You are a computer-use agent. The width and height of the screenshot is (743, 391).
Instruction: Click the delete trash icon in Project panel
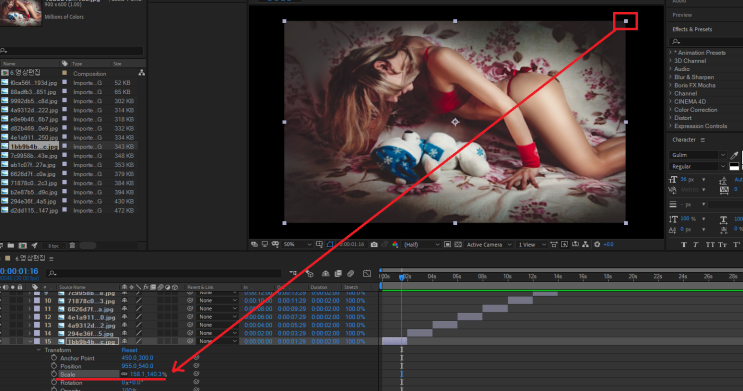(72, 246)
